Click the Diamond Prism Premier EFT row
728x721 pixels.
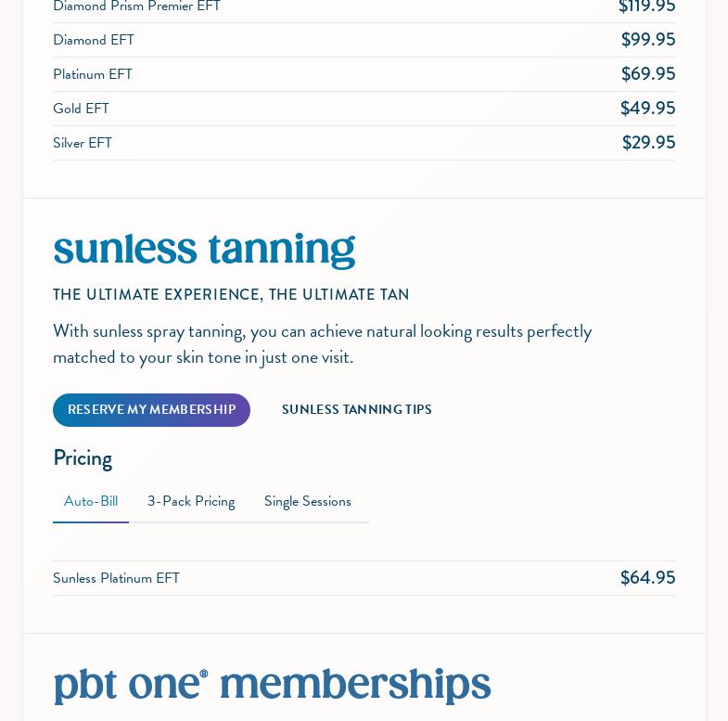[x=364, y=8]
